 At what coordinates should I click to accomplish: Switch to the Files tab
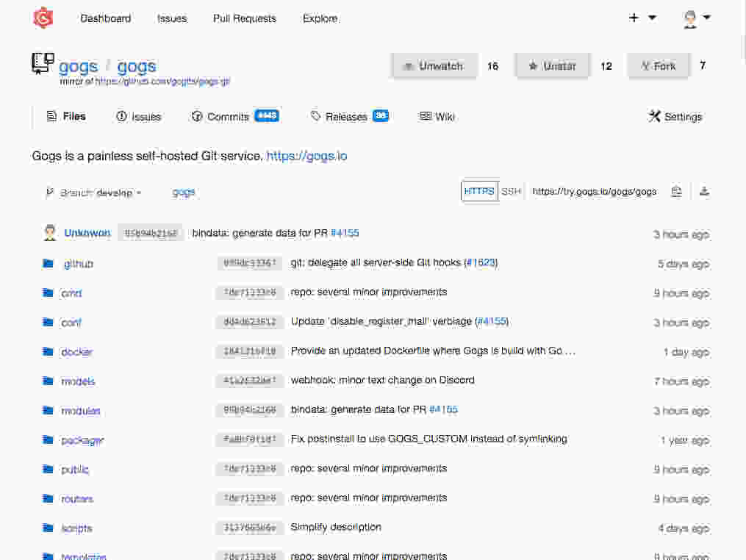coord(66,117)
